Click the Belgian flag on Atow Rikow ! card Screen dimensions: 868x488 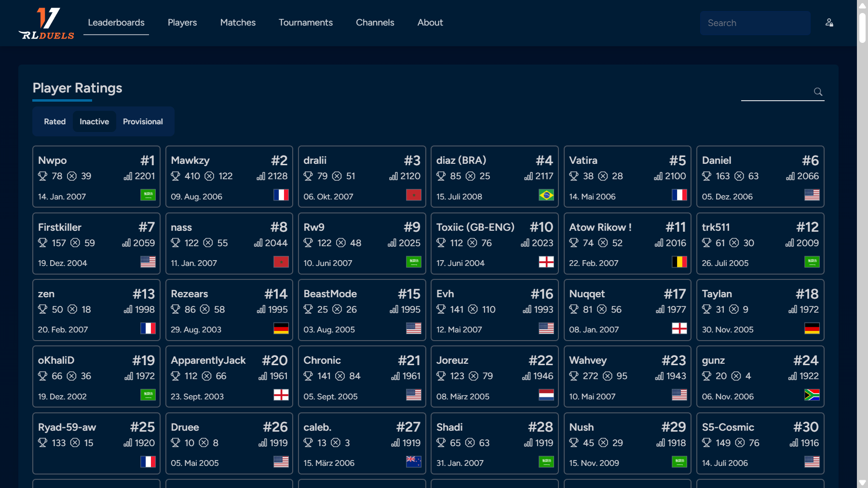coord(679,262)
